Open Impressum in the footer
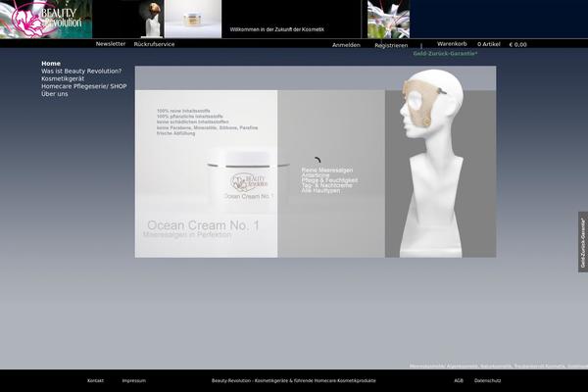Viewport: 588px width, 392px height. (134, 380)
